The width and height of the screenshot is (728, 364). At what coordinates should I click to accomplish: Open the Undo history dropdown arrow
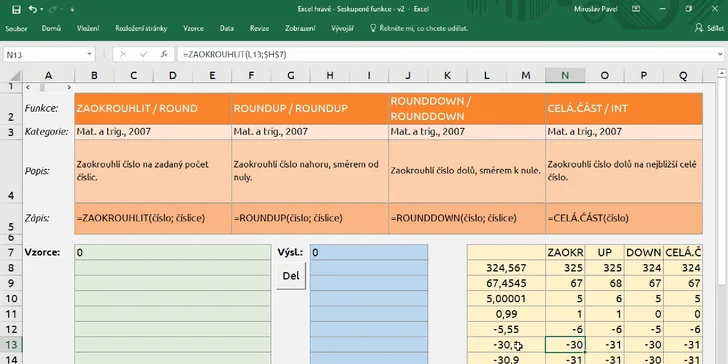[42, 9]
